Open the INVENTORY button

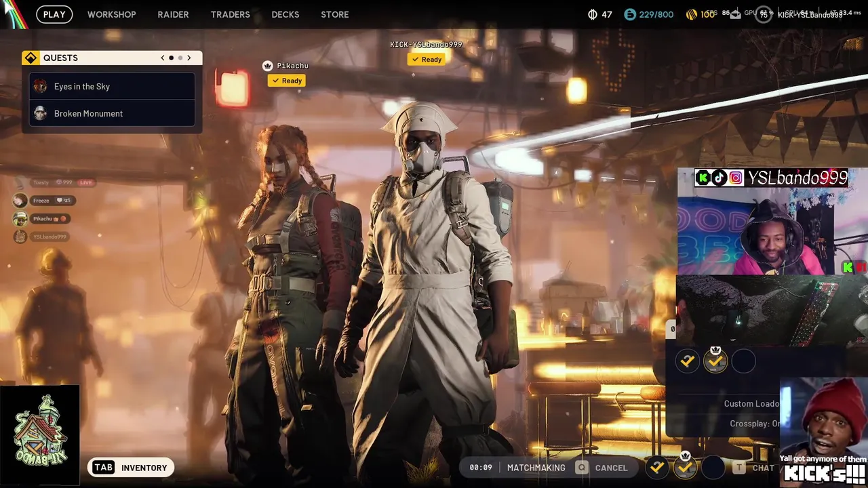click(x=131, y=468)
